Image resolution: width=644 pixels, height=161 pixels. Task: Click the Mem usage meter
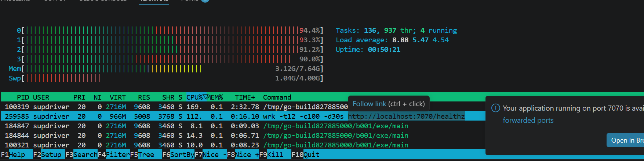166,68
